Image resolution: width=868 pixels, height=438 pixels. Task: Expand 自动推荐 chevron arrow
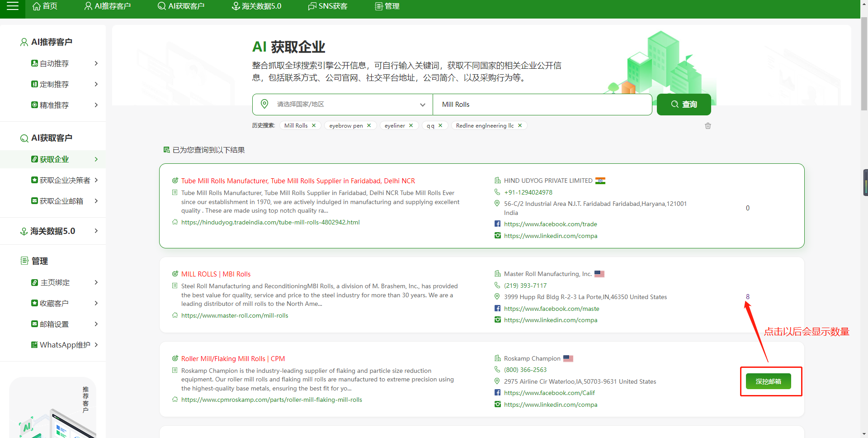pyautogui.click(x=96, y=63)
